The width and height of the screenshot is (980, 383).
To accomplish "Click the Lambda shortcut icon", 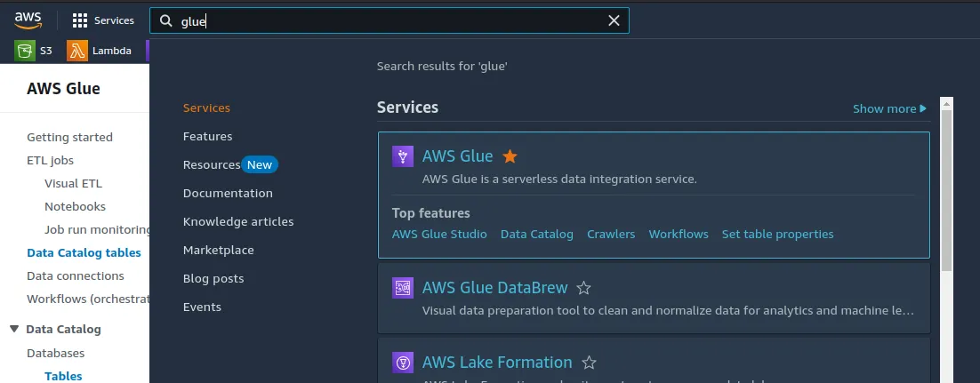I will [77, 51].
